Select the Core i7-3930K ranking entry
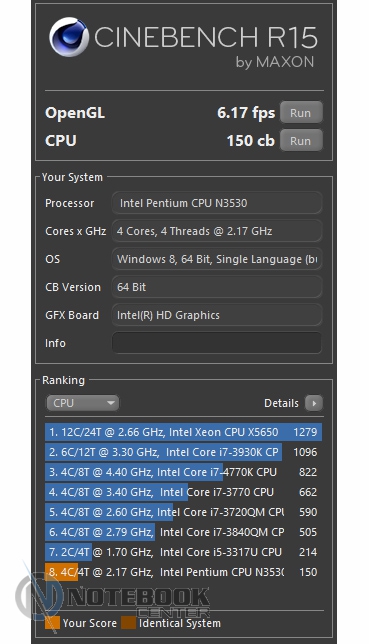The height and width of the screenshot is (644, 369). [183, 452]
